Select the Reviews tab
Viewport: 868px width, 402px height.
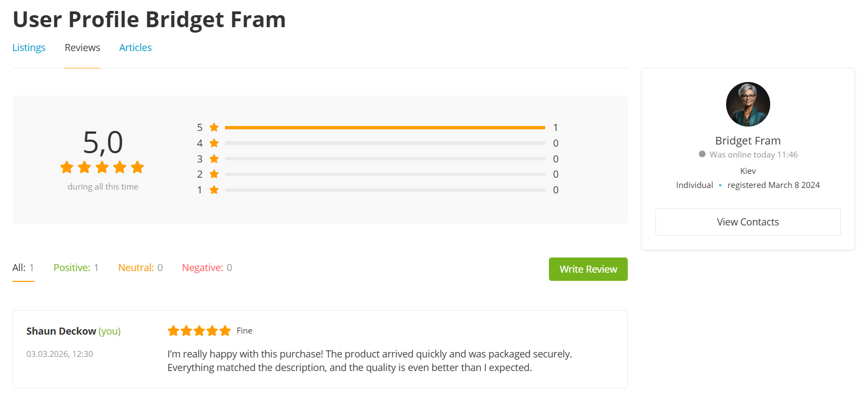(82, 48)
